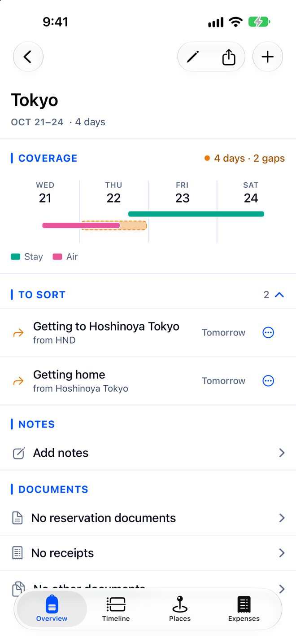Image resolution: width=296 pixels, height=644 pixels.
Task: Open options for Getting to Hoshinoya Tokyo
Action: coord(268,333)
